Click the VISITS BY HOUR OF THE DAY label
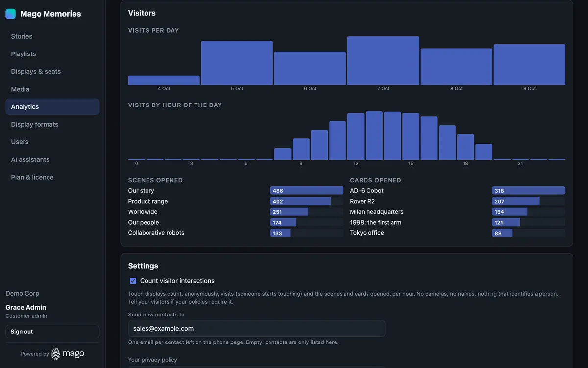The width and height of the screenshot is (588, 368). pyautogui.click(x=175, y=105)
